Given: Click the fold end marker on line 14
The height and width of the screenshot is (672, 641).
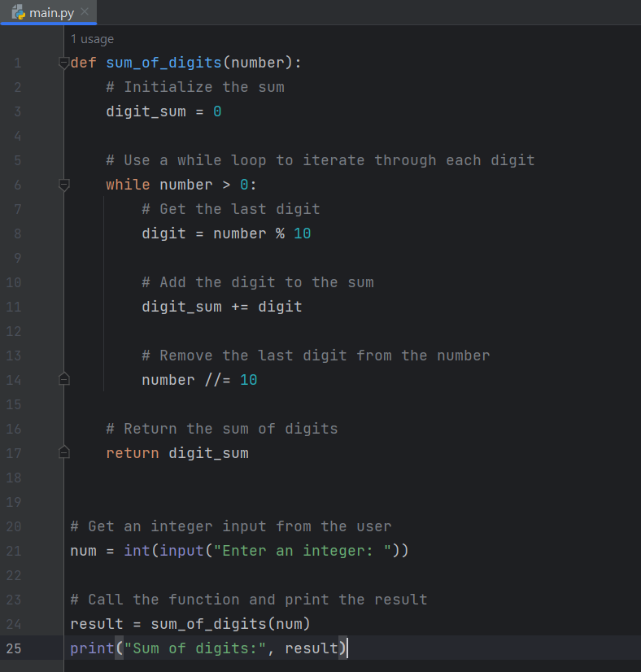Looking at the screenshot, I should coord(64,379).
